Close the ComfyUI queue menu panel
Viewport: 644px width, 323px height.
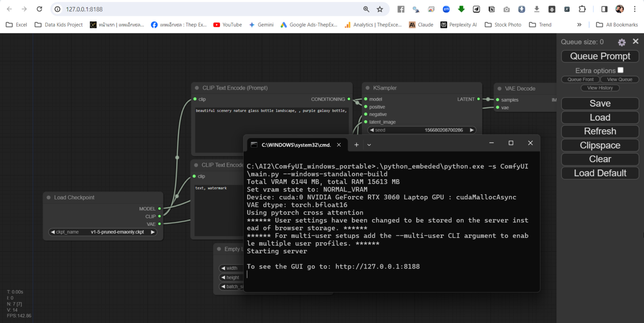[636, 41]
